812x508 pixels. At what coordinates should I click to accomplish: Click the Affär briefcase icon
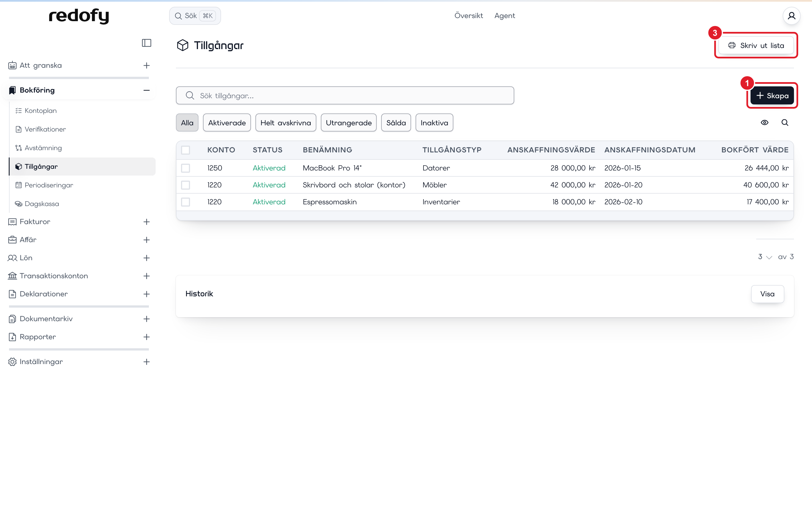pyautogui.click(x=12, y=240)
